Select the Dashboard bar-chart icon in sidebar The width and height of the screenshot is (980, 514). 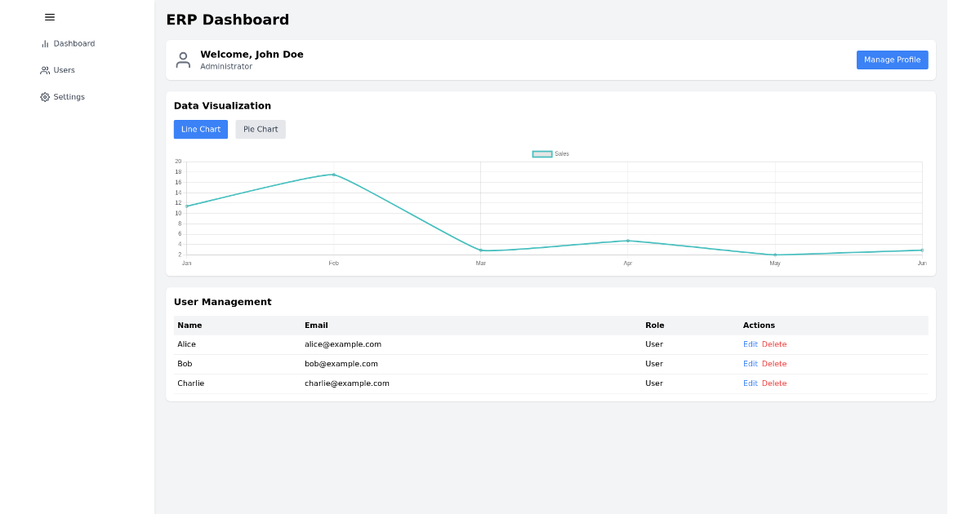44,43
